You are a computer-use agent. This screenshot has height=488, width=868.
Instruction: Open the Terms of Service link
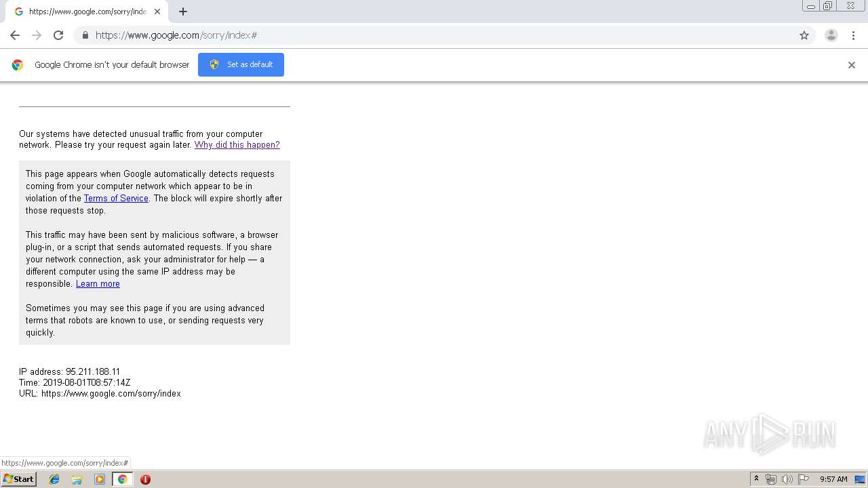pyautogui.click(x=116, y=199)
